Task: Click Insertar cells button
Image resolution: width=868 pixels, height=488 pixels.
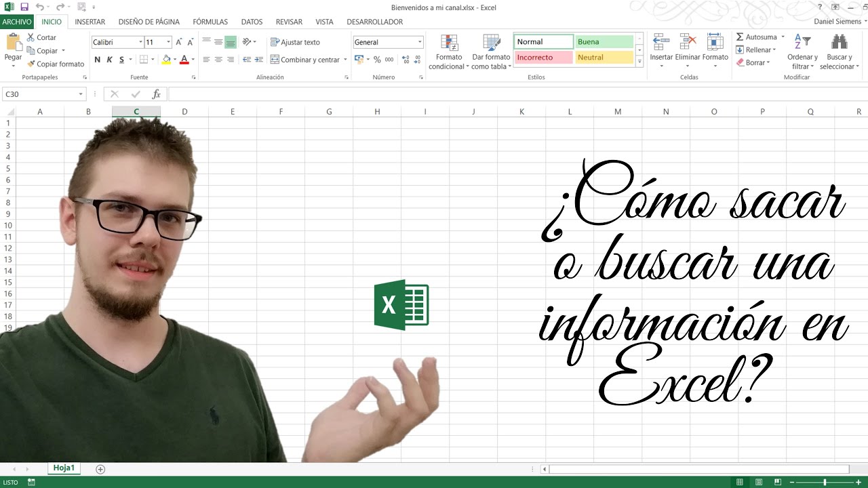Action: [661, 51]
